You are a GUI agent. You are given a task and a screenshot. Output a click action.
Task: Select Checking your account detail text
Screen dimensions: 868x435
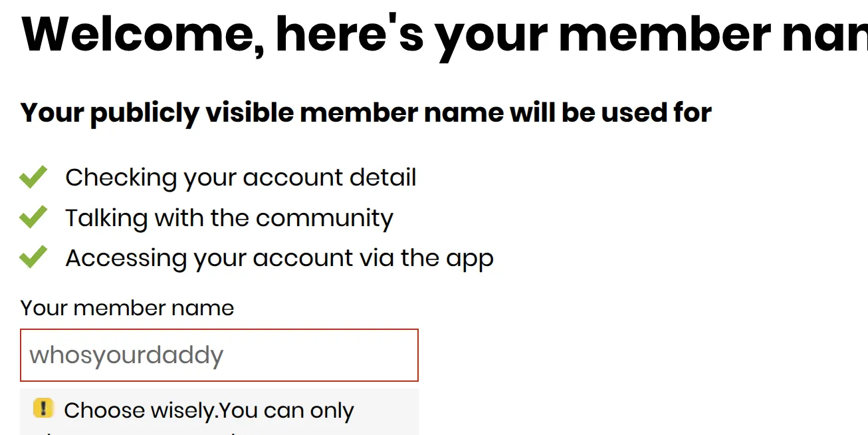[x=241, y=177]
